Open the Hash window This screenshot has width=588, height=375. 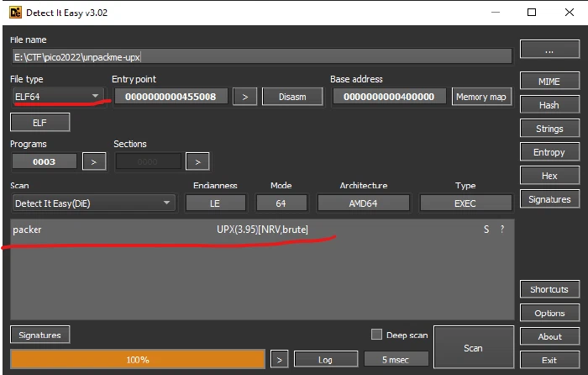[549, 105]
